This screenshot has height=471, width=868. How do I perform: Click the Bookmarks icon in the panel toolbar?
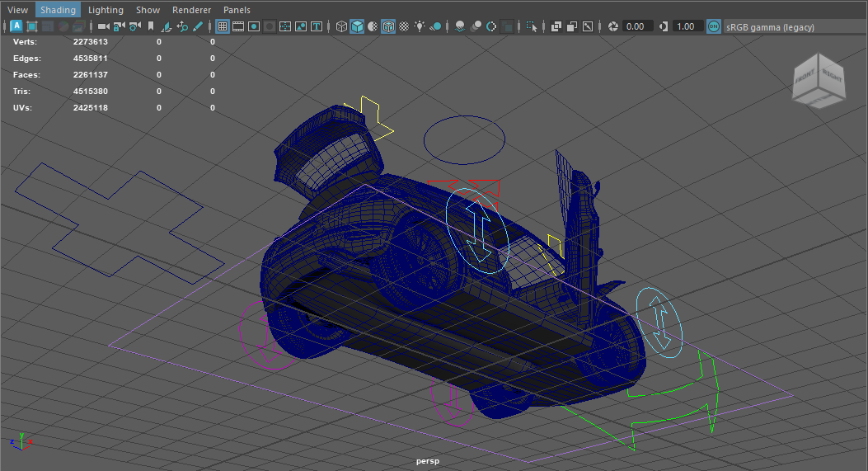tap(151, 26)
